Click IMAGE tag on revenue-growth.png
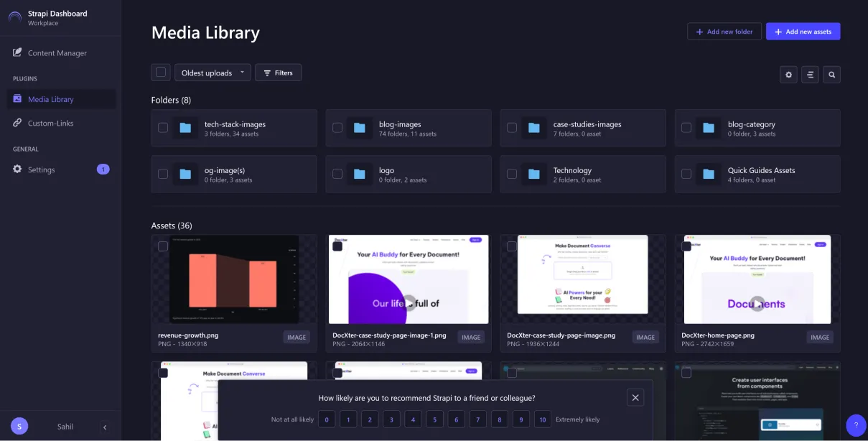The image size is (868, 441). coord(297,337)
